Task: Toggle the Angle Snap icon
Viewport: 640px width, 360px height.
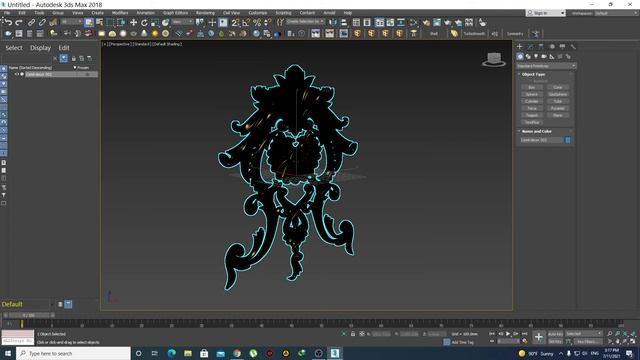Action: (246, 22)
